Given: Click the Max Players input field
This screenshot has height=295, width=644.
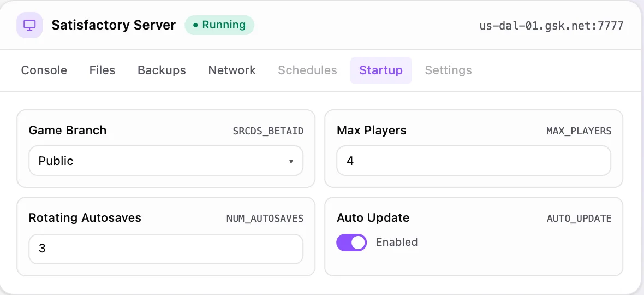Looking at the screenshot, I should [474, 161].
